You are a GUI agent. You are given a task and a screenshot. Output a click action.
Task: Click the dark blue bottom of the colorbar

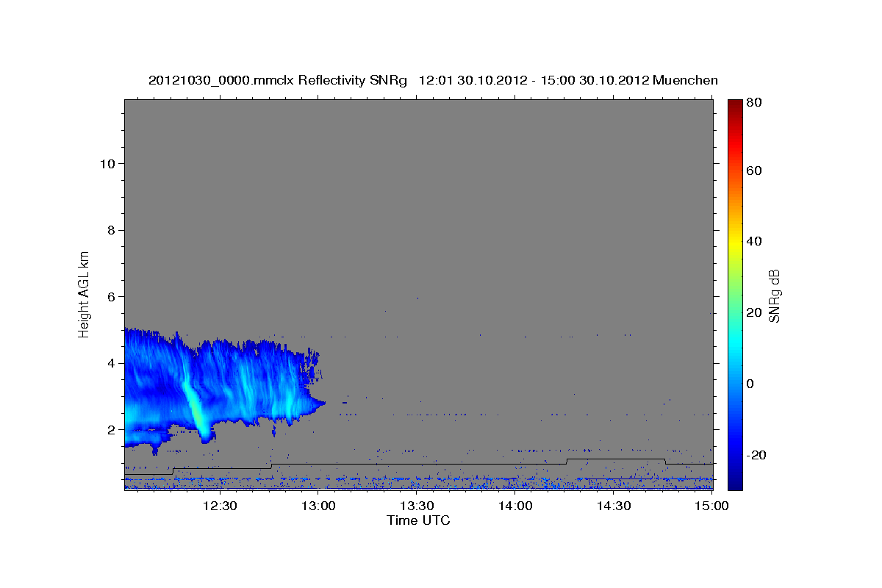735,481
